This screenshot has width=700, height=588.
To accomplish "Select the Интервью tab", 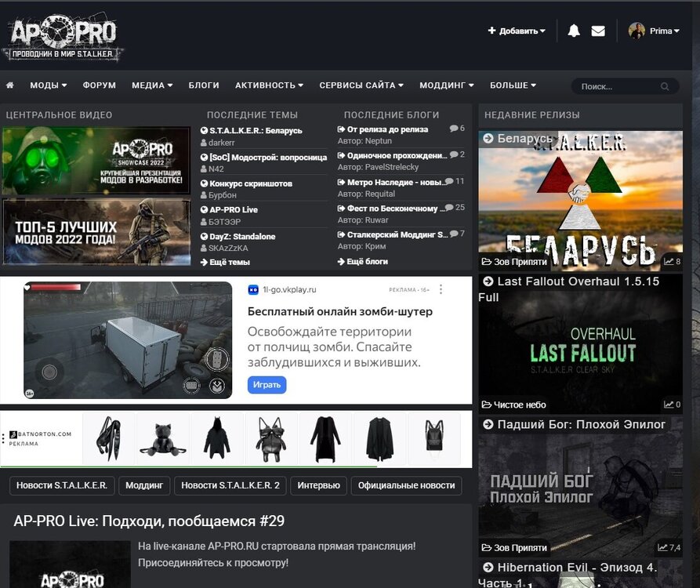I will point(319,485).
